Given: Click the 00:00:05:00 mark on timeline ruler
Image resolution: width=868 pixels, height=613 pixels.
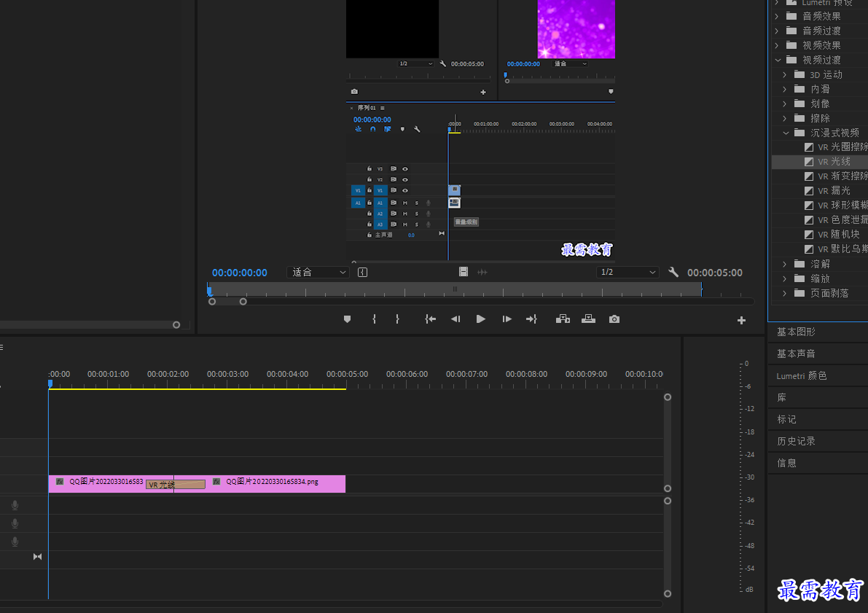Looking at the screenshot, I should [x=347, y=374].
